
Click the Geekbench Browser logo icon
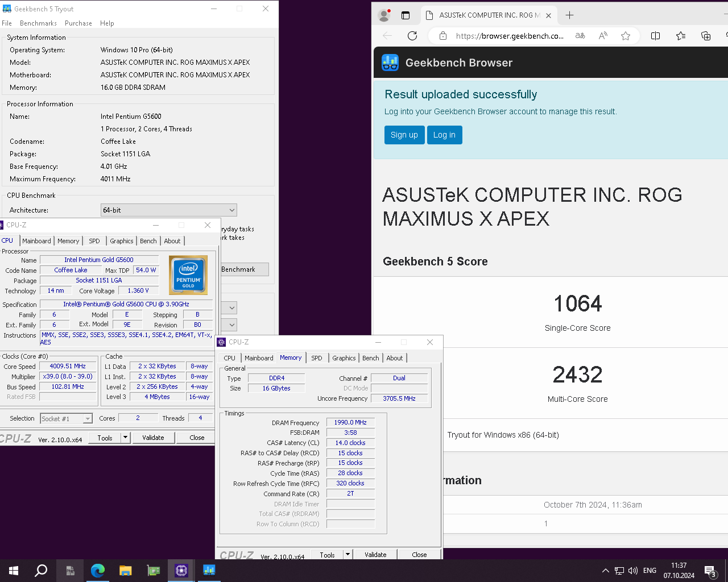(390, 63)
